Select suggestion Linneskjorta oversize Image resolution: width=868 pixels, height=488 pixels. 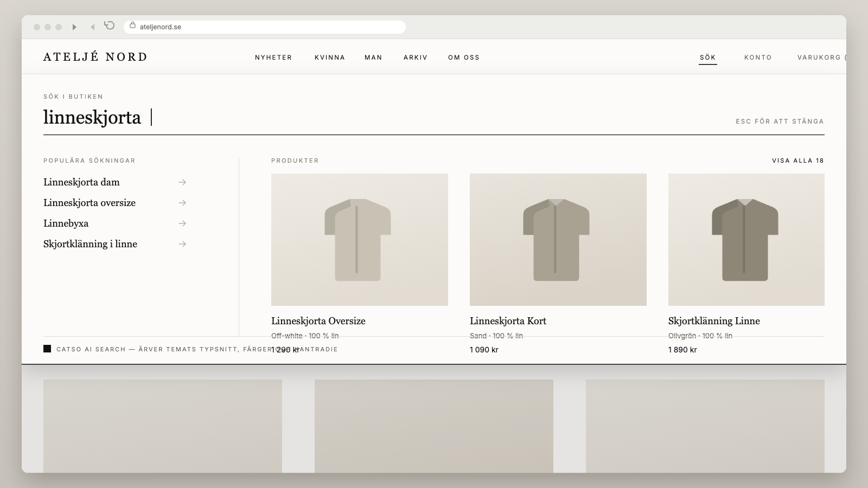pos(90,203)
